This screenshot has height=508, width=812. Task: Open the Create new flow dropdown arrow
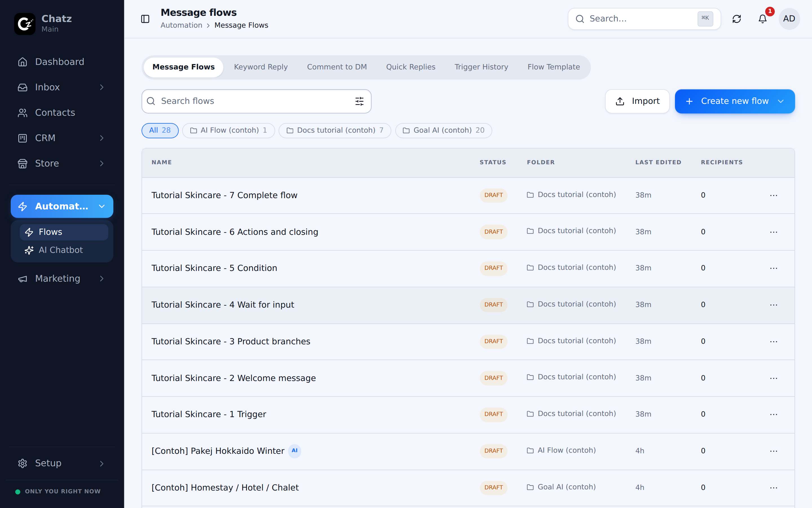pos(781,101)
